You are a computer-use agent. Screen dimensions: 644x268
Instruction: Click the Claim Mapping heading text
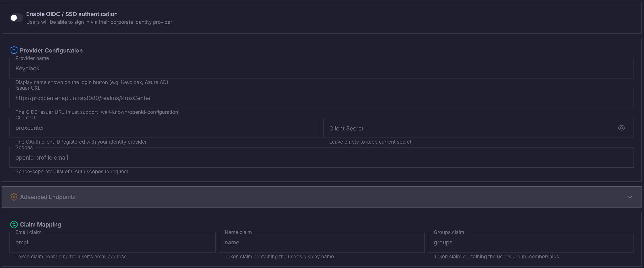[x=41, y=224]
